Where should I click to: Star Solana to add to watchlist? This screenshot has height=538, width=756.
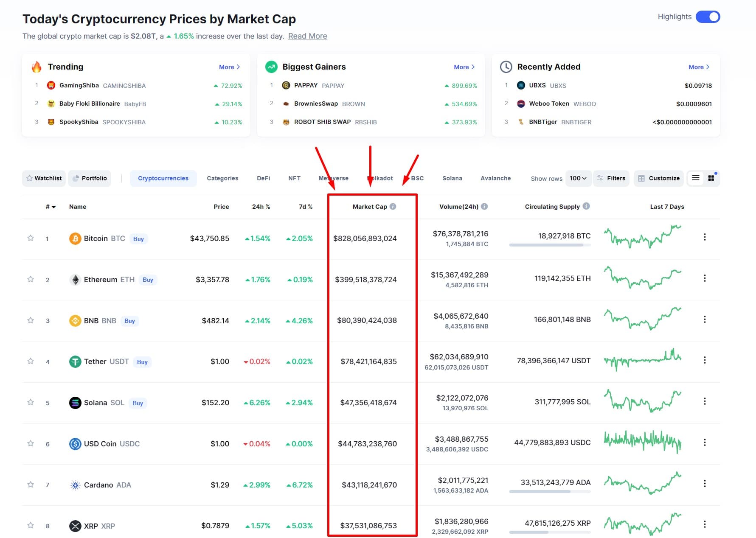click(x=31, y=402)
